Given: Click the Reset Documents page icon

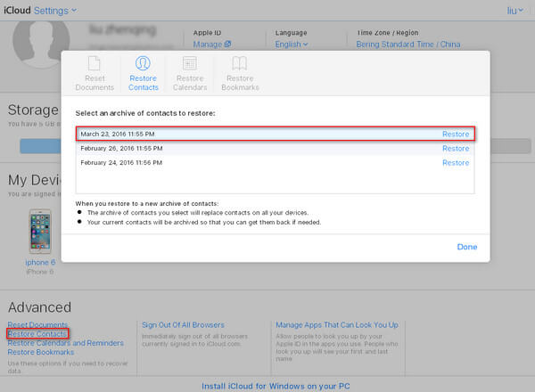Looking at the screenshot, I should pos(95,63).
